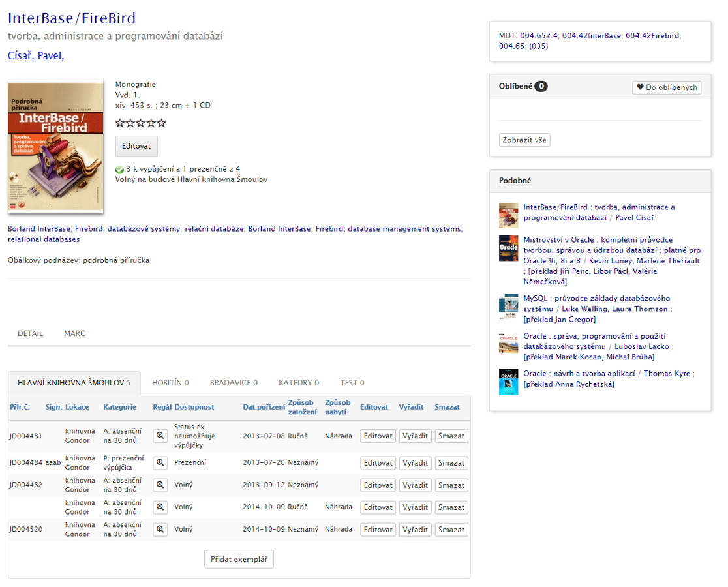Select KATEDRY tab
Image resolution: width=728 pixels, height=587 pixels.
click(x=299, y=383)
